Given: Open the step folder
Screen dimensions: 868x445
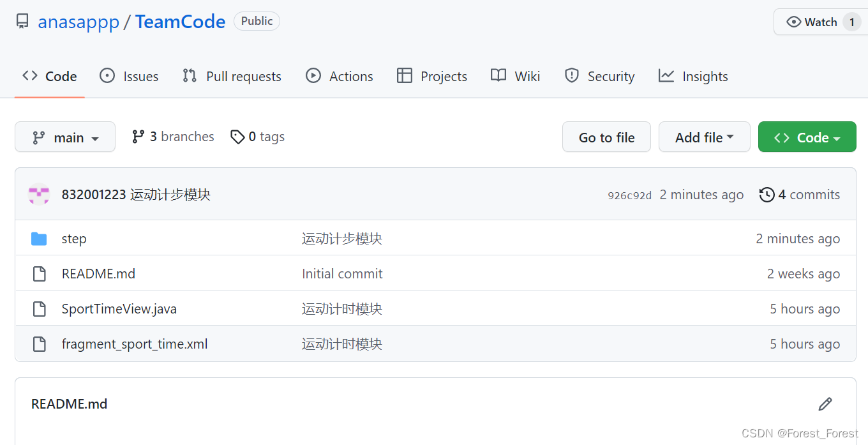Looking at the screenshot, I should click(x=74, y=239).
